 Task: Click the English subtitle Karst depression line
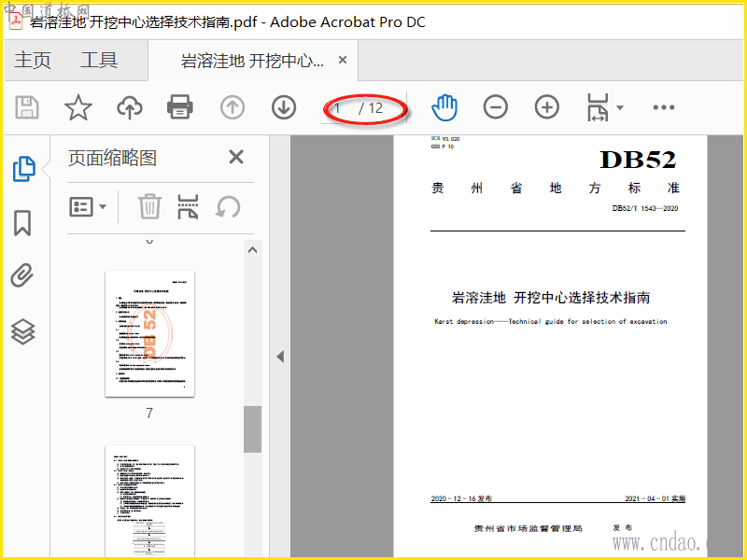(x=551, y=321)
